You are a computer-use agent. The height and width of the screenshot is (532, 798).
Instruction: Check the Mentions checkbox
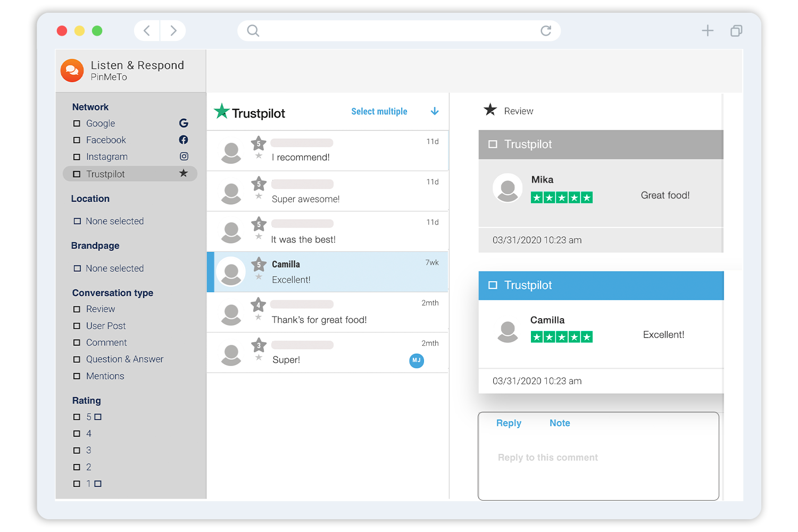(77, 376)
